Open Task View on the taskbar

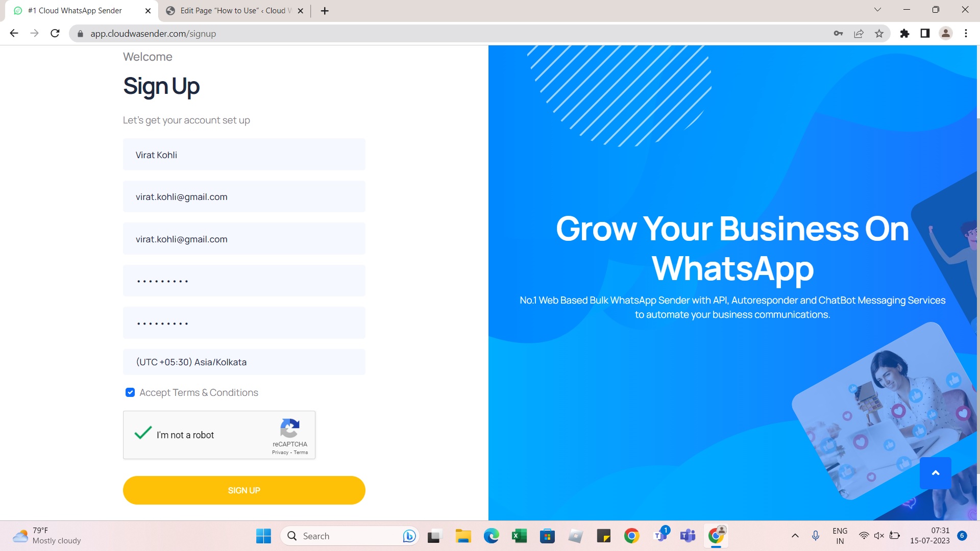pos(434,536)
